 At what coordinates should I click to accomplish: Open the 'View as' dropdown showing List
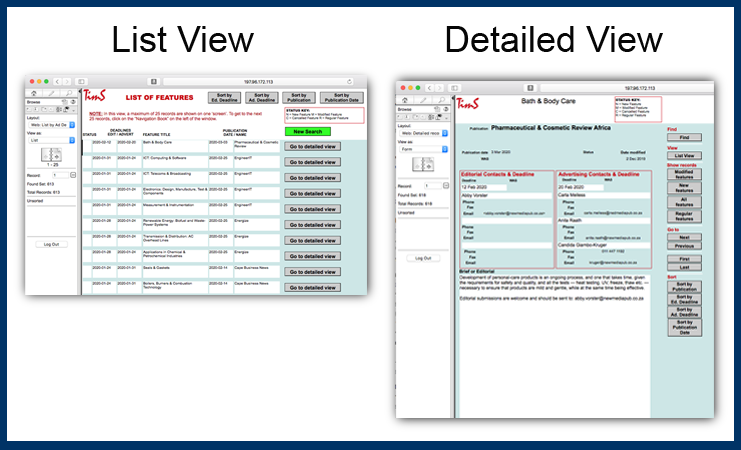point(52,141)
